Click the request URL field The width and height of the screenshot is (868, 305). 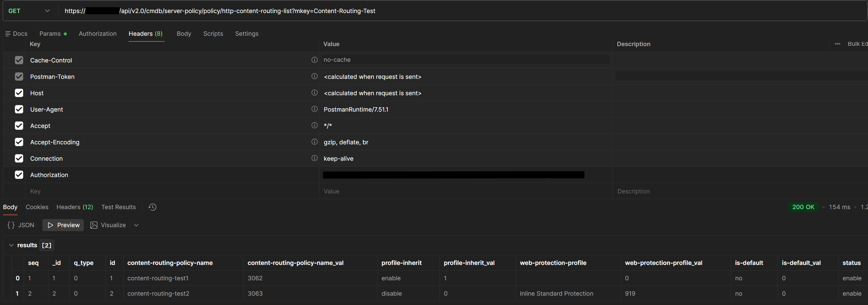click(x=462, y=11)
